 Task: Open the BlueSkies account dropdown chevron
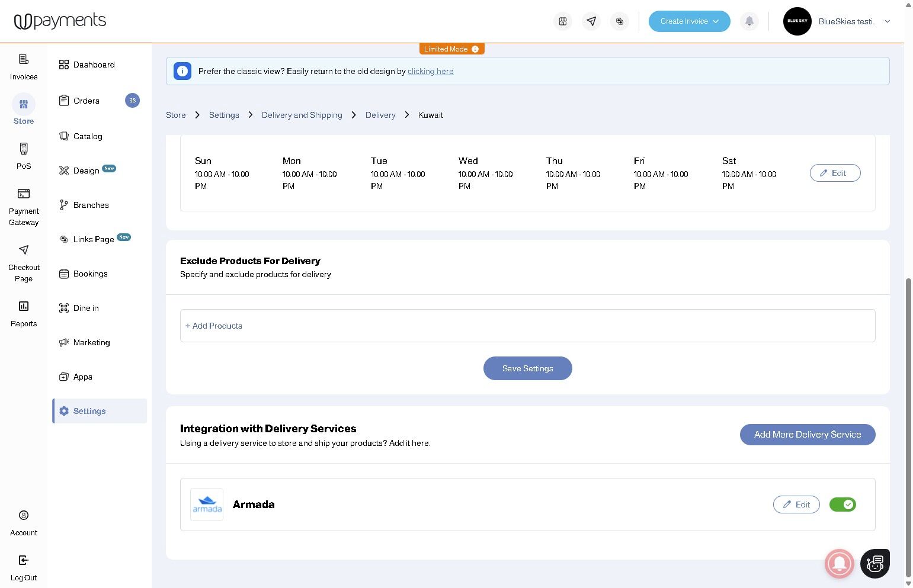[x=887, y=21]
